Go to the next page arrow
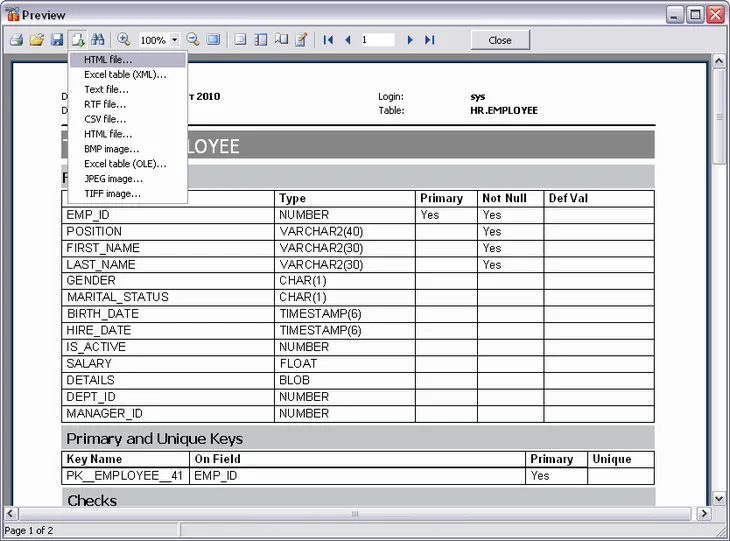Viewport: 730px width, 541px height. 410,40
